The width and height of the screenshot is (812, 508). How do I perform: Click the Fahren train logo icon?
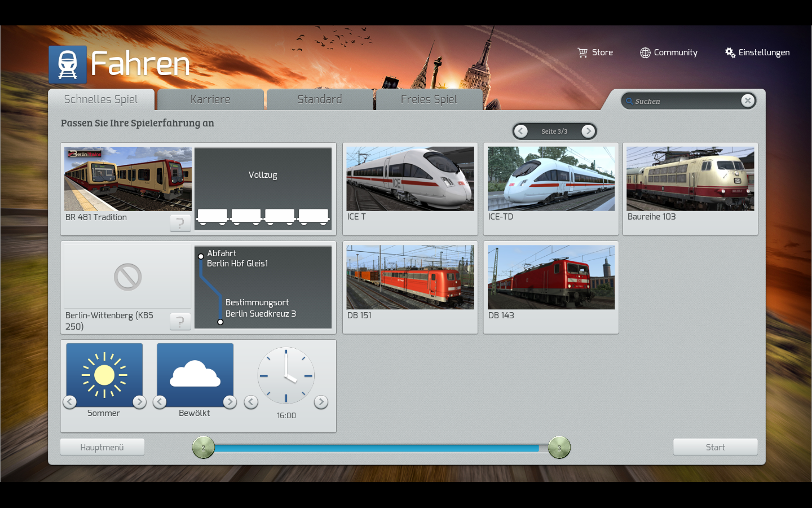68,64
